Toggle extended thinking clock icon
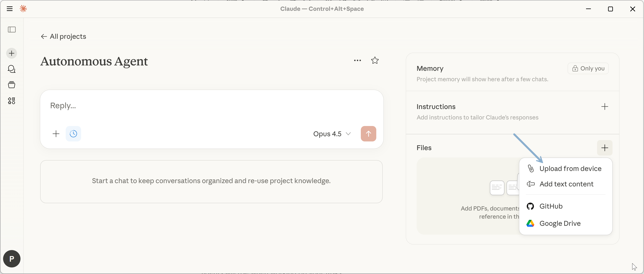 (73, 134)
